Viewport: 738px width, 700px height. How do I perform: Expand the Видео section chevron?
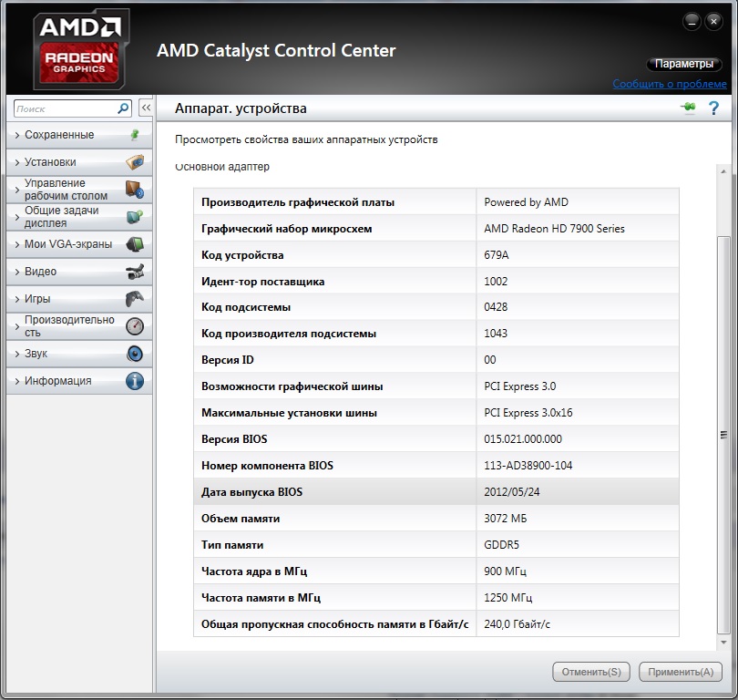[x=17, y=272]
